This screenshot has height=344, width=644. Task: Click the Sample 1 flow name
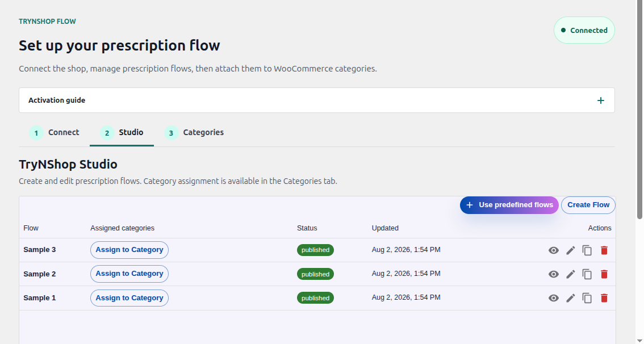pos(39,297)
